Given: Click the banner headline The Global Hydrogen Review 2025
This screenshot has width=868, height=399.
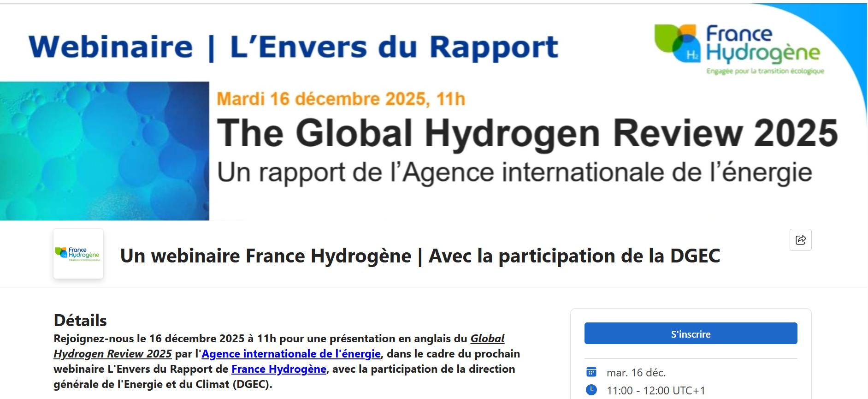Looking at the screenshot, I should 527,133.
